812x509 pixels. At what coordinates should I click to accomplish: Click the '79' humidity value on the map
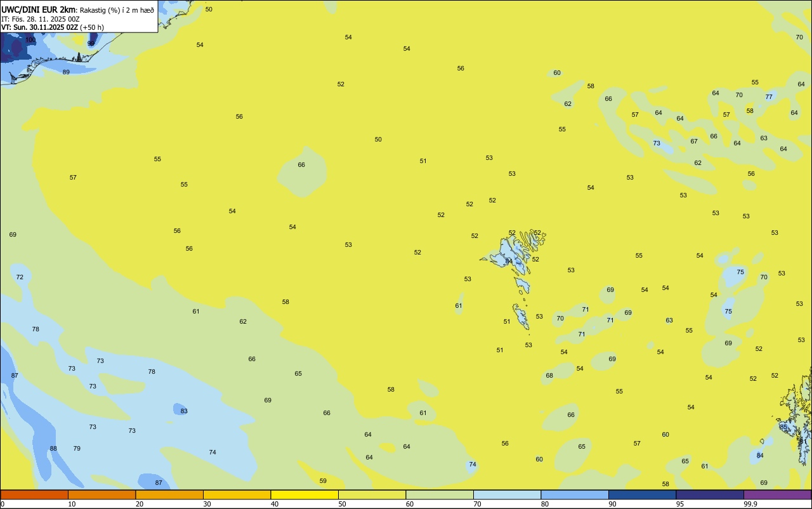coord(77,449)
